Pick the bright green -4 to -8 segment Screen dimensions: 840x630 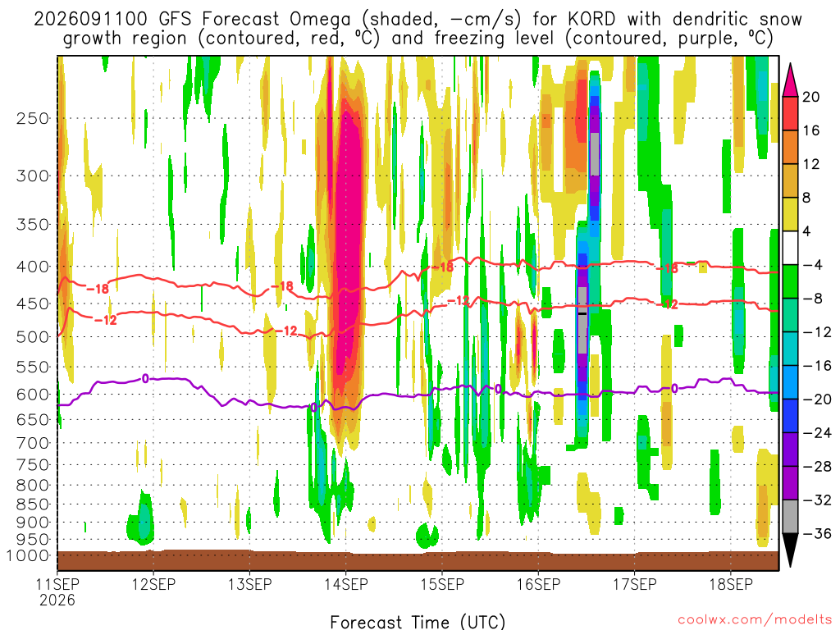[x=790, y=281]
